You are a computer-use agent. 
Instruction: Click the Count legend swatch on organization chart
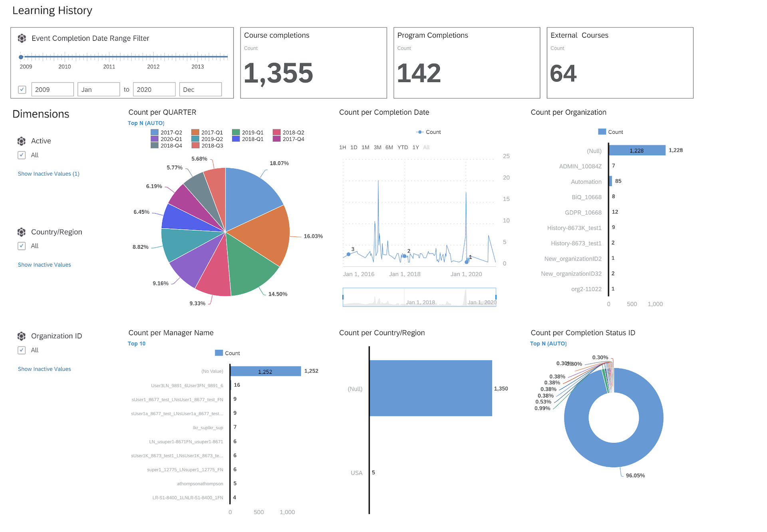[602, 132]
